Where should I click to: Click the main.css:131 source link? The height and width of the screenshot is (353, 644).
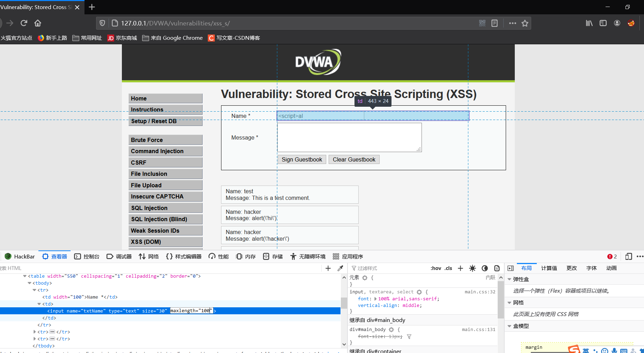pyautogui.click(x=478, y=330)
